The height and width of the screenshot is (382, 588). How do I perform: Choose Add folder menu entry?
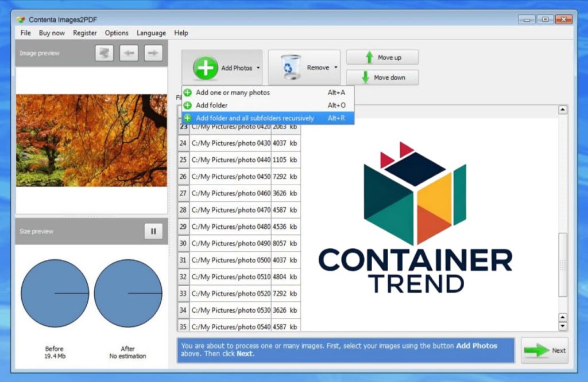tap(268, 105)
